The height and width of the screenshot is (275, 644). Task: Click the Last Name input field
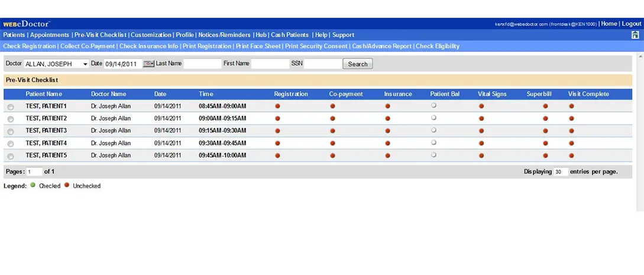(202, 64)
